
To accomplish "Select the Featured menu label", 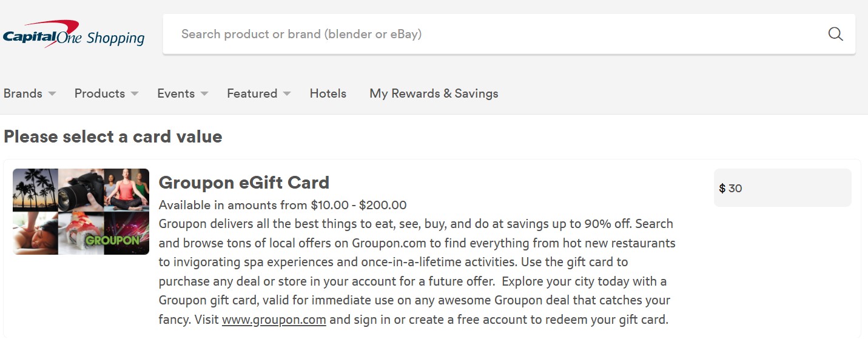I will (x=252, y=93).
